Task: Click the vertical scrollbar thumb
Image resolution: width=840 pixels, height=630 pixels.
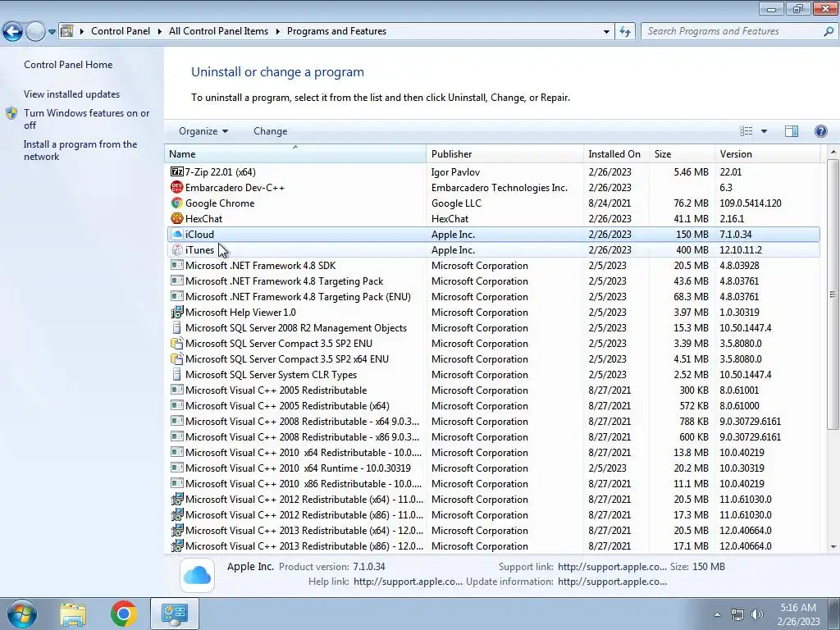Action: click(x=833, y=294)
